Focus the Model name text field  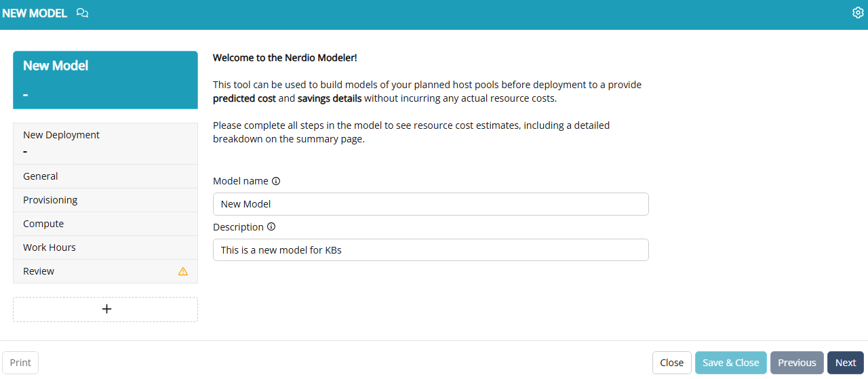pyautogui.click(x=431, y=204)
